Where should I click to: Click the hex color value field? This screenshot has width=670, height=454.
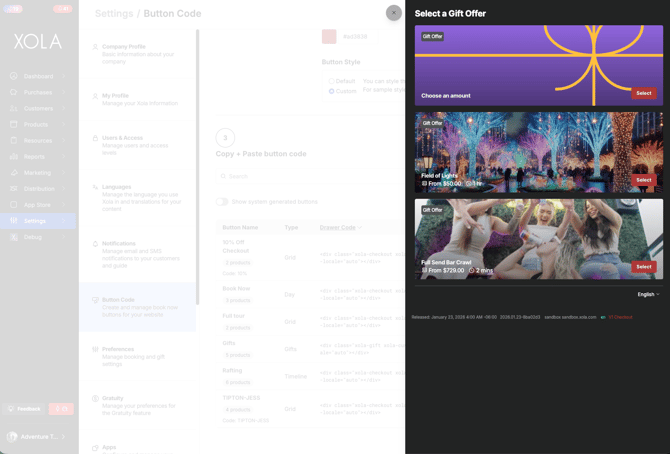coord(355,37)
